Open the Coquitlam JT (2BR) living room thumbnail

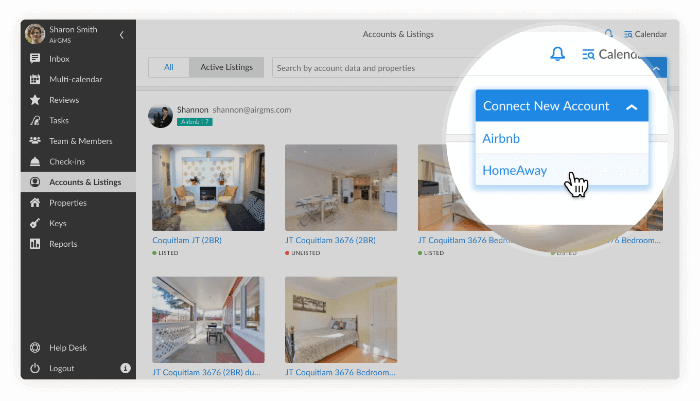(208, 188)
